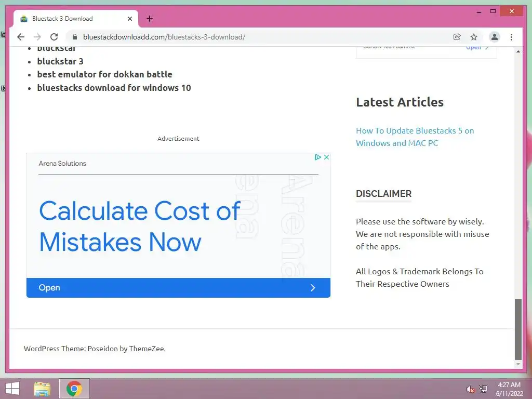The image size is (532, 399).
Task: Open AdChoices info icon on ad
Action: 318,157
